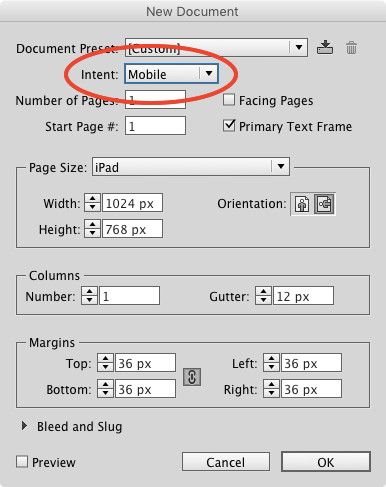Toggle the margins chain link icon

192,377
